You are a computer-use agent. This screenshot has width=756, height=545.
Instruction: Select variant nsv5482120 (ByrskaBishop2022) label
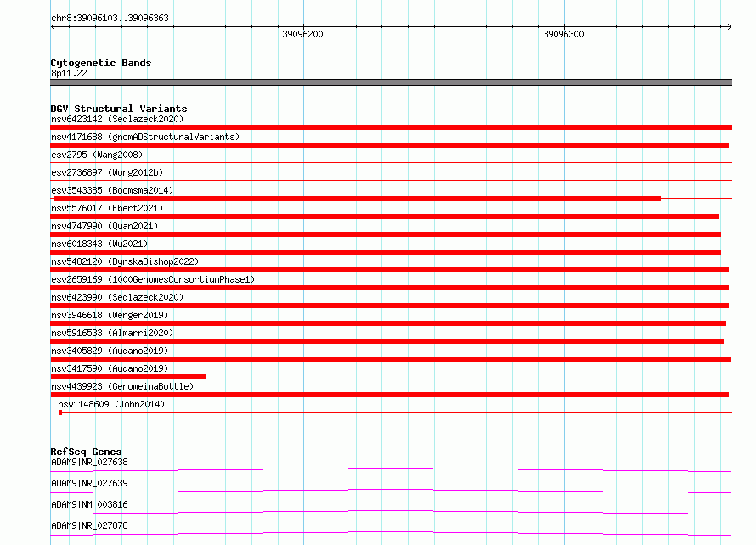(x=125, y=261)
